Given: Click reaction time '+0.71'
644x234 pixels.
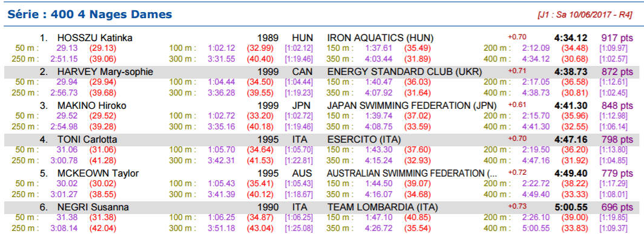Looking at the screenshot, I should tap(517, 71).
